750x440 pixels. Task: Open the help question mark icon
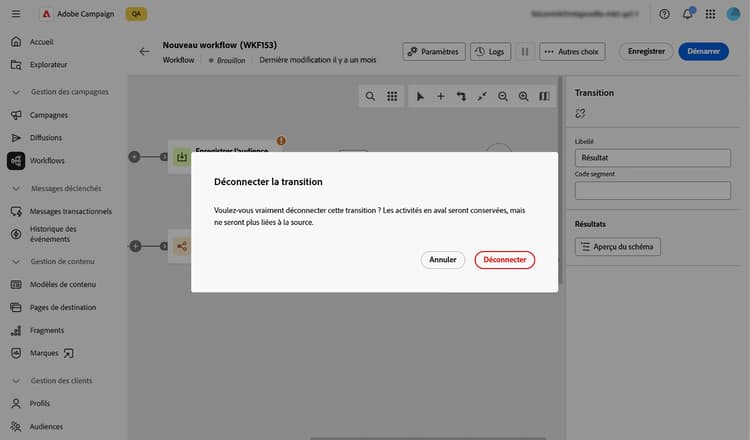(664, 14)
